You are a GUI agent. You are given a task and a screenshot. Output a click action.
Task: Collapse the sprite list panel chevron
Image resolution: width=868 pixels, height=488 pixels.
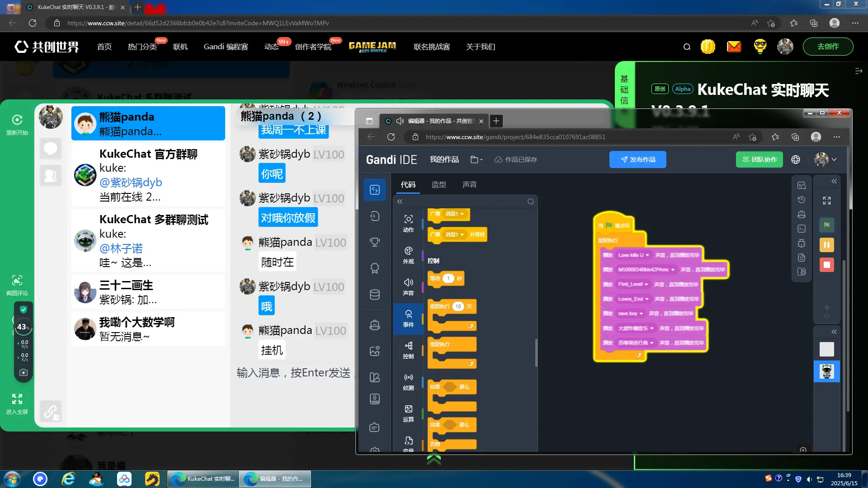pos(834,332)
